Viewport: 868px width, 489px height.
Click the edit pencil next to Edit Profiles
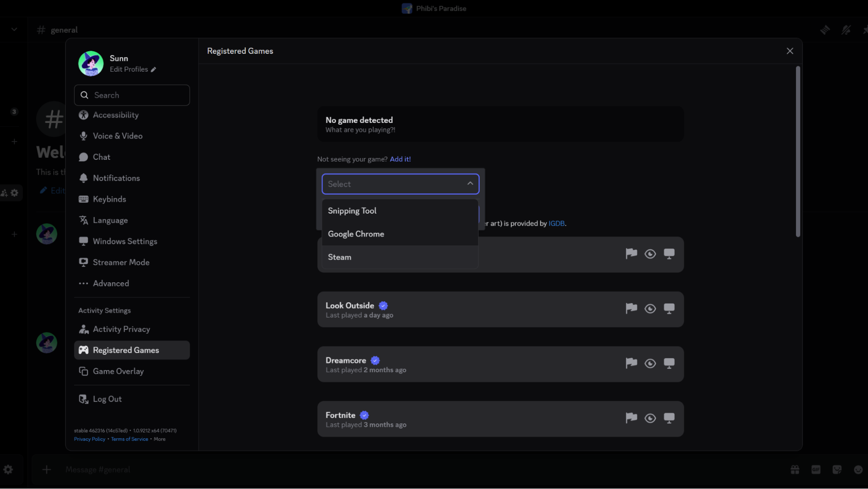coord(153,69)
